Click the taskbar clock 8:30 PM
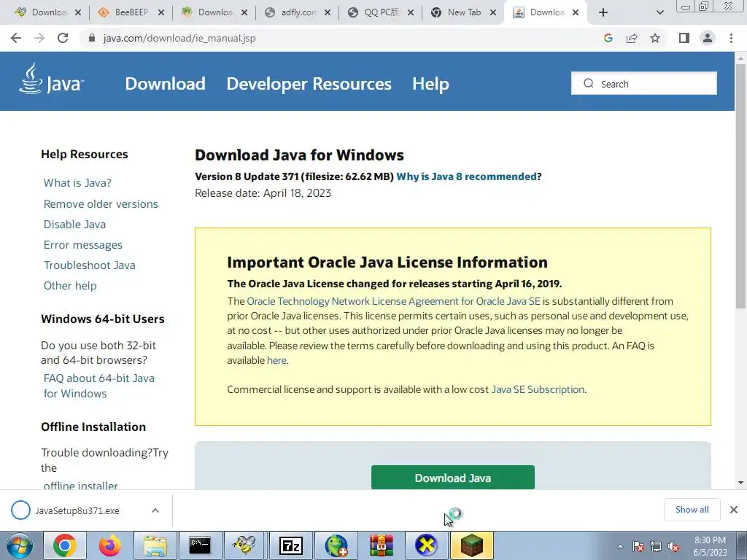 coord(710,546)
